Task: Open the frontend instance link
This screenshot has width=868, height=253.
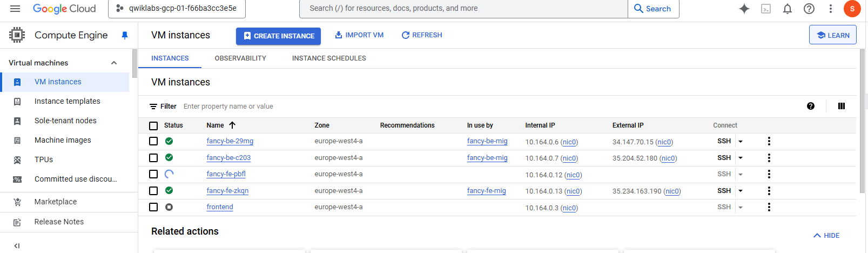Action: 220,207
